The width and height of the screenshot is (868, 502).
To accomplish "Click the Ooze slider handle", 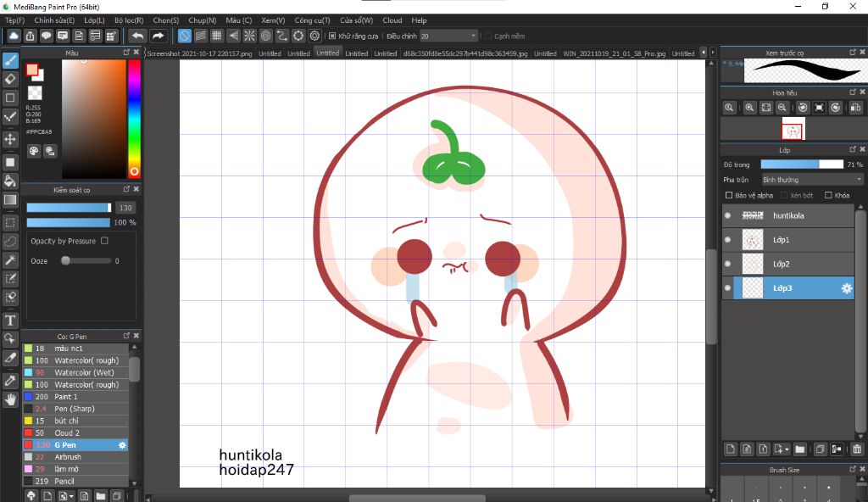I will (65, 260).
